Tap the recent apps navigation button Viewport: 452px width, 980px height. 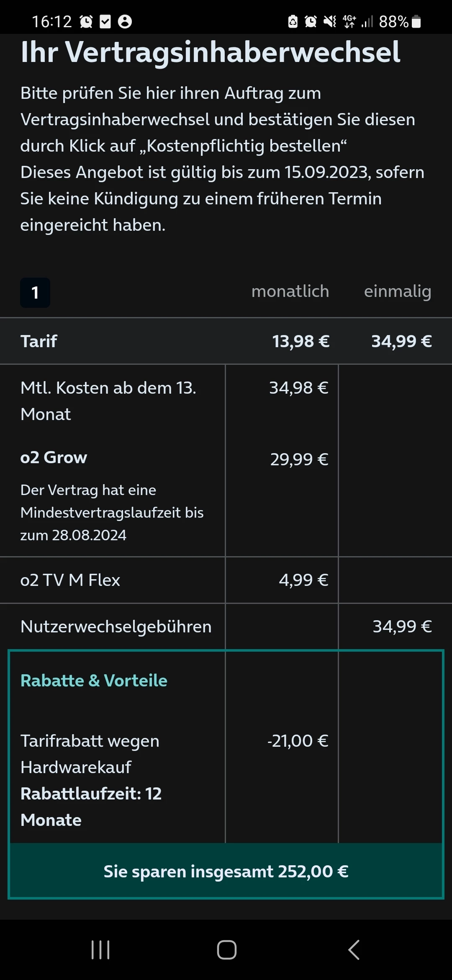100,949
